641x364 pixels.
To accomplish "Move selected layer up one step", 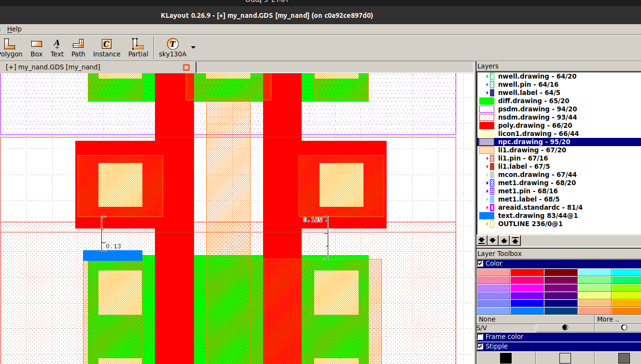I will pyautogui.click(x=504, y=240).
